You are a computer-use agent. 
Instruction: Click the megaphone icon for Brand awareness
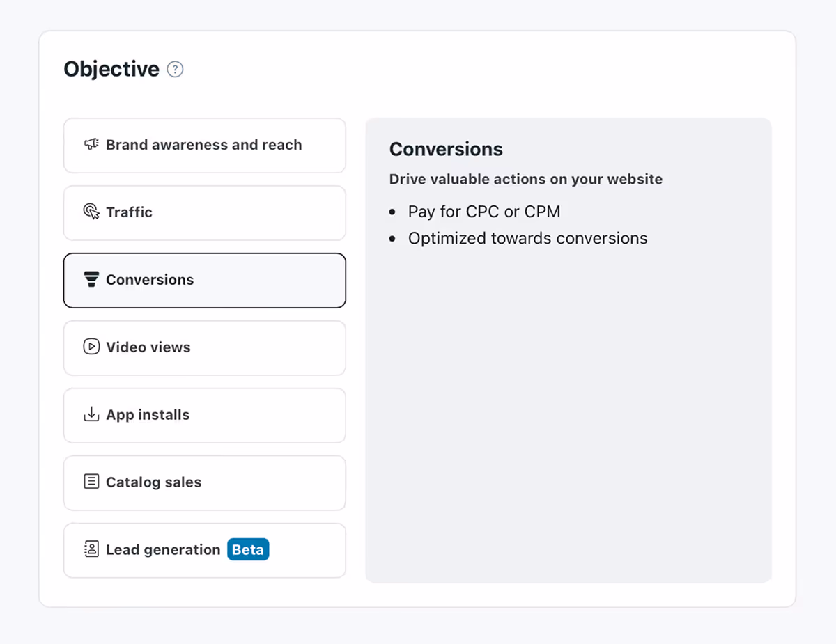91,144
